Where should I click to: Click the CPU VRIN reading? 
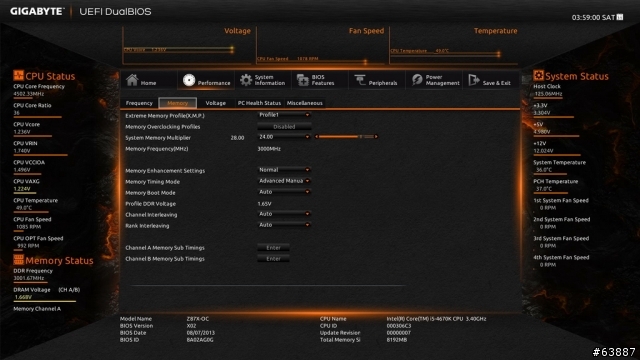22,151
